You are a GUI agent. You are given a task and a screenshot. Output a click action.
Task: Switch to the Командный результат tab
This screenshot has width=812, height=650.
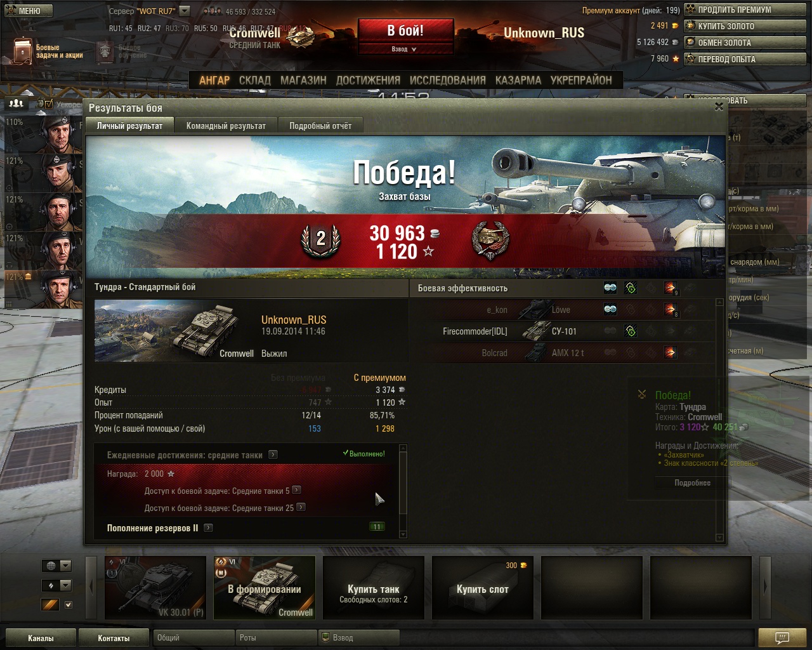click(226, 126)
